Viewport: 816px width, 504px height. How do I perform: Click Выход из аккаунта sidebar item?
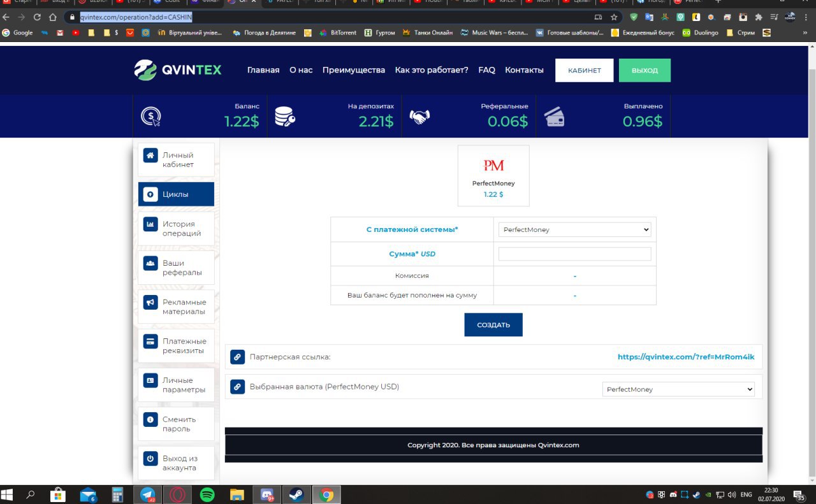177,463
